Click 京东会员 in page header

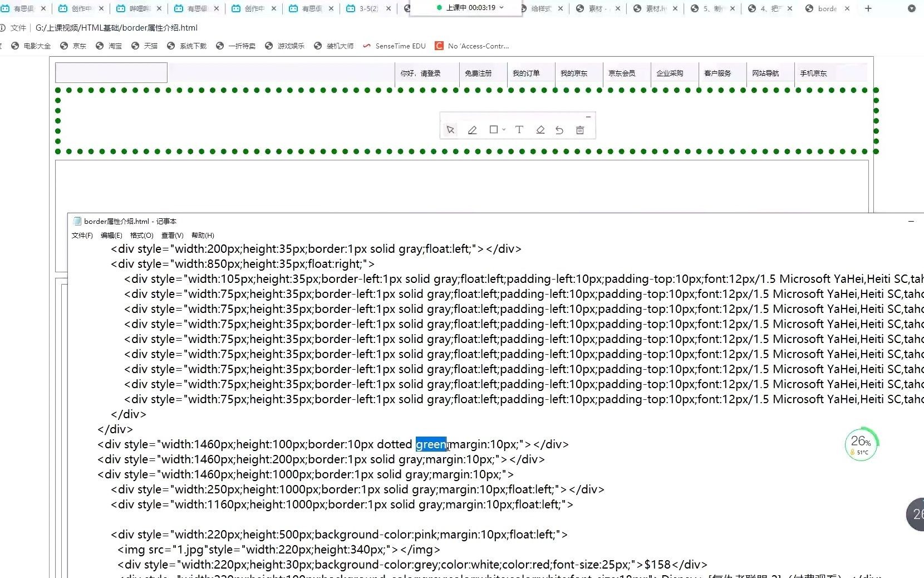pyautogui.click(x=622, y=74)
